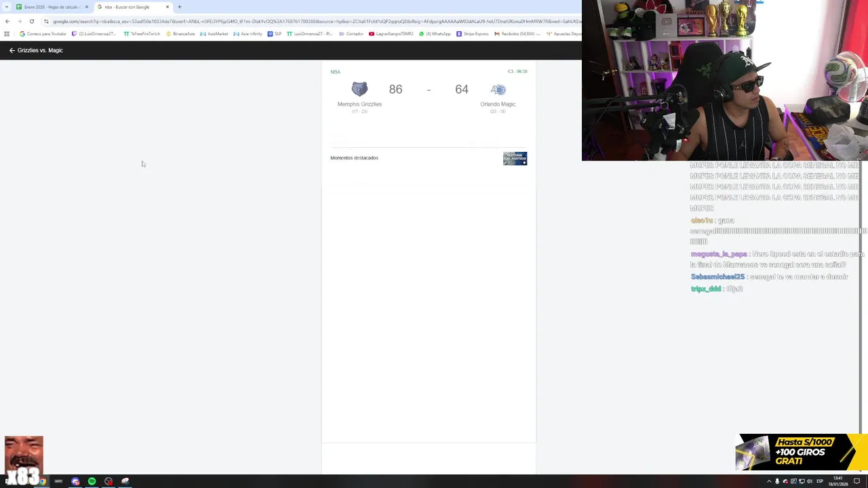Click the browser forward arrow

click(x=20, y=21)
